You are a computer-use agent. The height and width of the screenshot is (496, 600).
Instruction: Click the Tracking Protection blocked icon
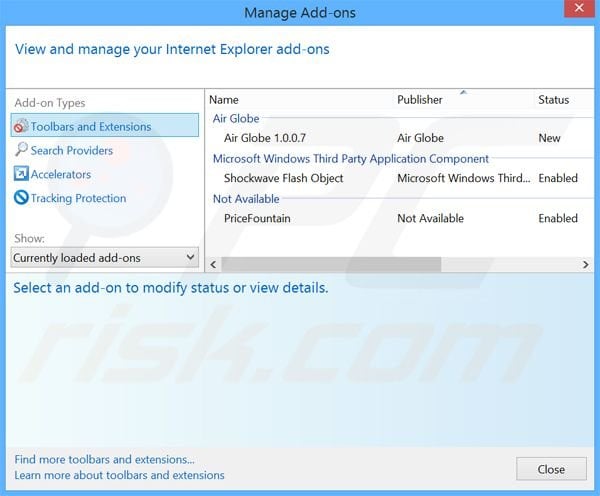(21, 197)
